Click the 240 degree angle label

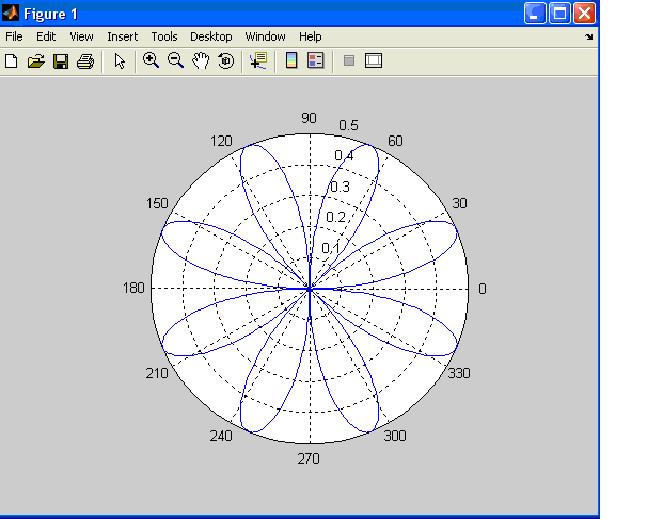coord(221,436)
